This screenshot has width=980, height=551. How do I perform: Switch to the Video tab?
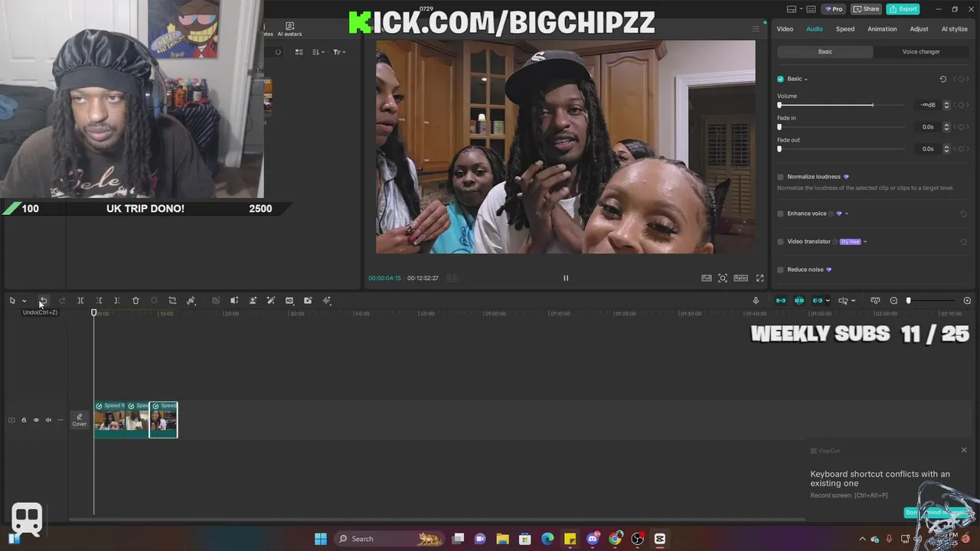tap(785, 29)
